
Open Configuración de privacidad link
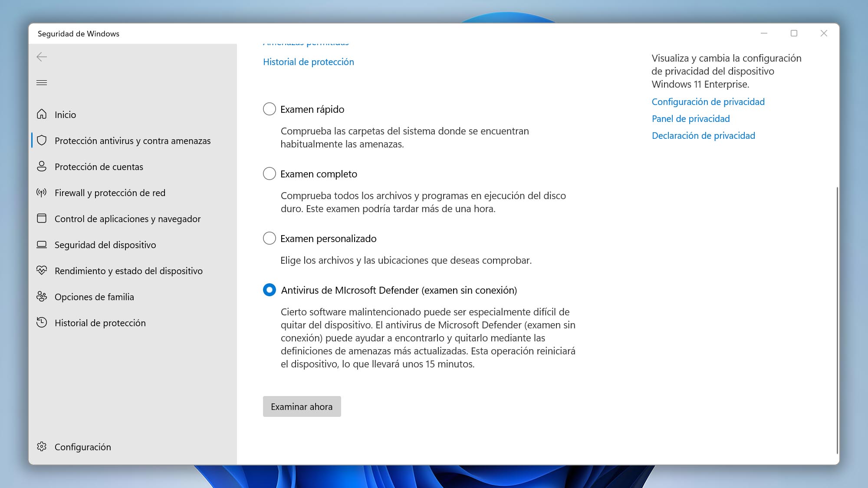pos(708,102)
